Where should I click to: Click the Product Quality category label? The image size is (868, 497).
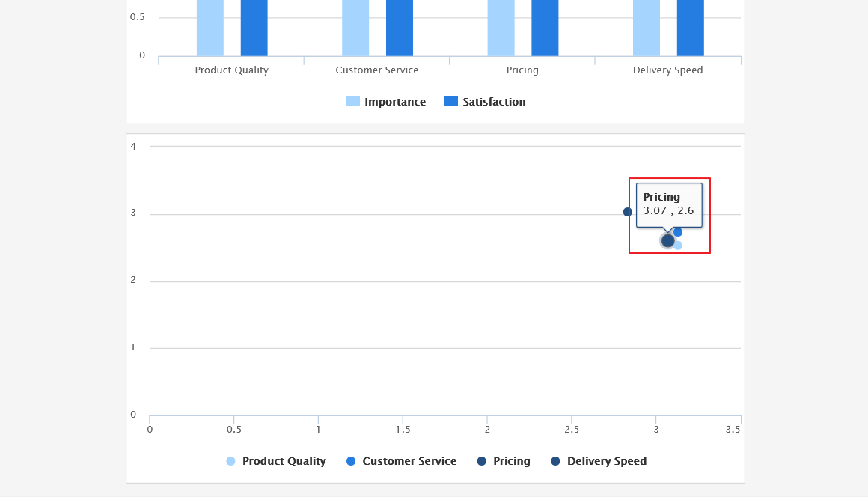(232, 70)
